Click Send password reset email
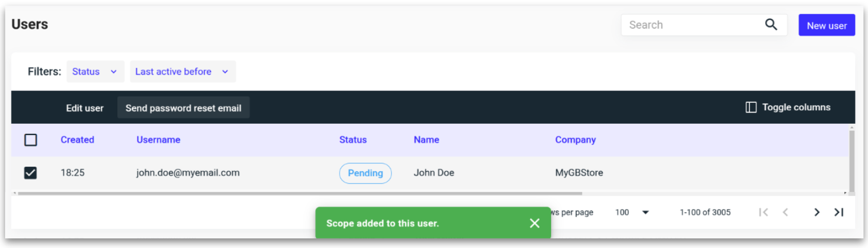Viewport: 868px width, 248px height. (183, 108)
